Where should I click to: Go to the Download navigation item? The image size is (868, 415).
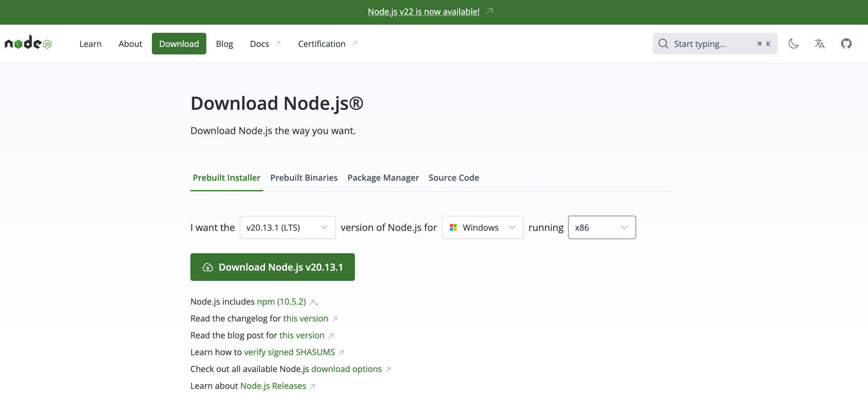pyautogui.click(x=179, y=44)
